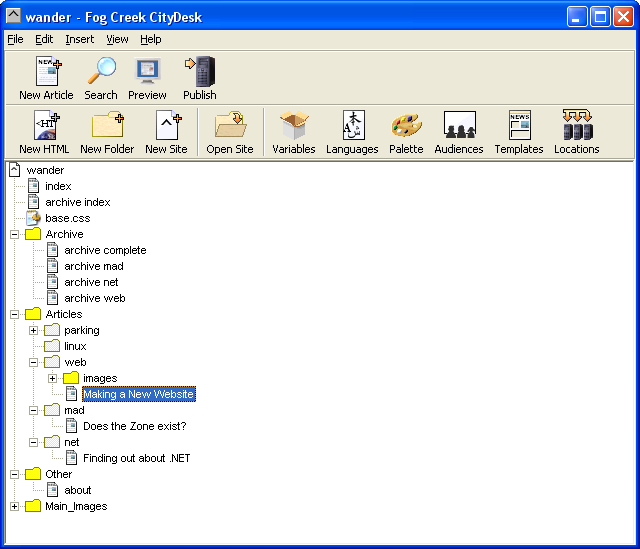This screenshot has height=549, width=640.
Task: Select the 'archive net' article
Action: point(91,282)
